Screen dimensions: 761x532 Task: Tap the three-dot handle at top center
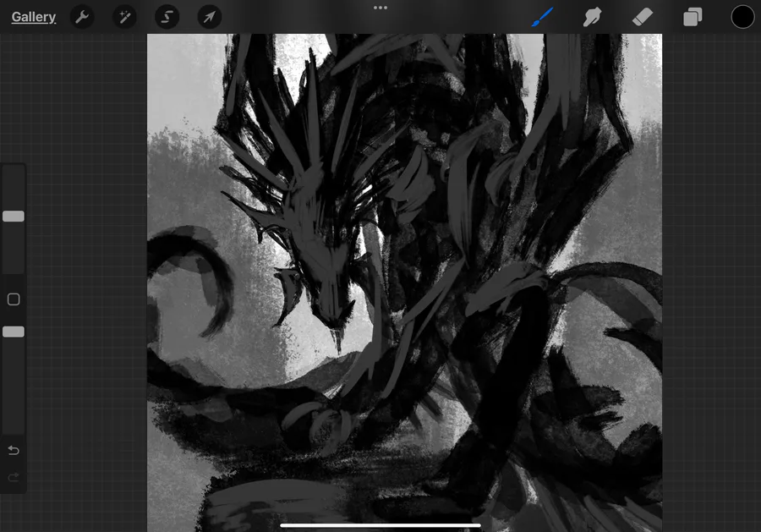click(380, 8)
